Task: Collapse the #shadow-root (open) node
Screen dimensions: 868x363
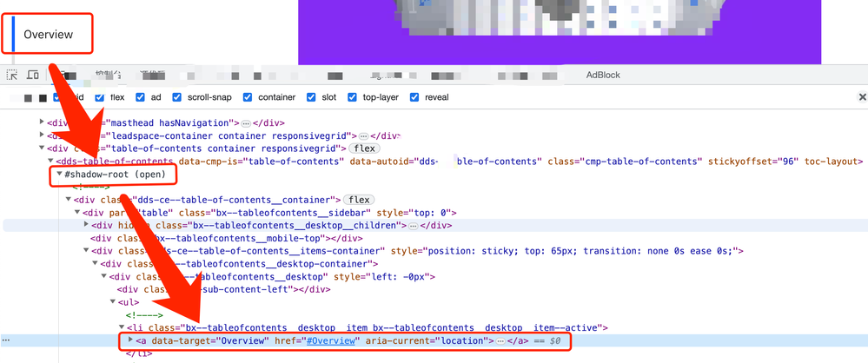Action: (x=59, y=174)
